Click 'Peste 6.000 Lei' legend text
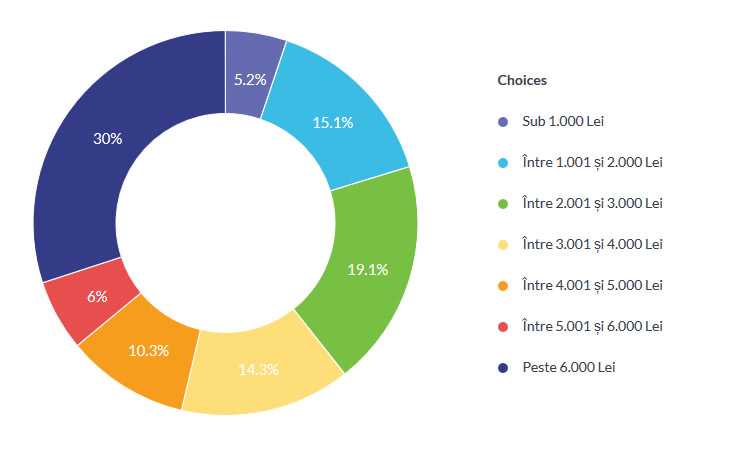This screenshot has height=452, width=732. pos(568,368)
